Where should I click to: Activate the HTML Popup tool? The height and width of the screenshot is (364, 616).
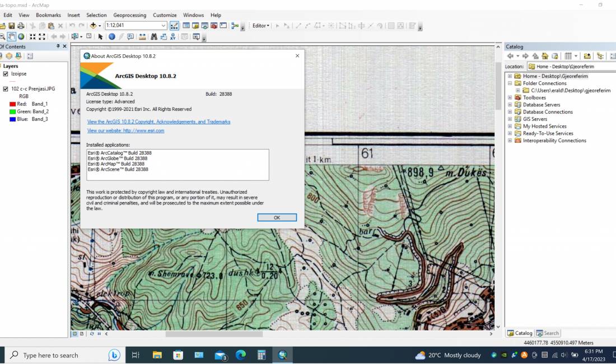pyautogui.click(x=130, y=36)
